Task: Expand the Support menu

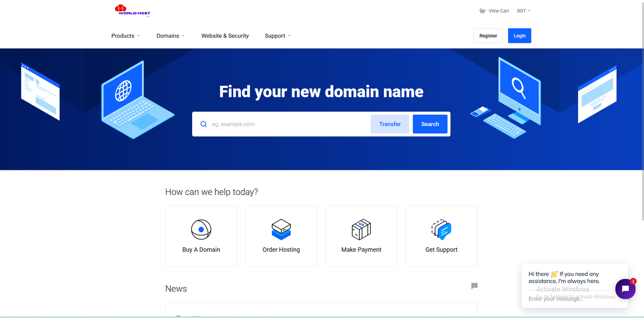Action: (278, 36)
